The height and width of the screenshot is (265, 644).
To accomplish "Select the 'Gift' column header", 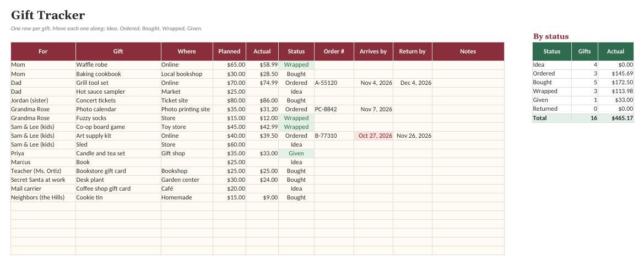I will [118, 51].
